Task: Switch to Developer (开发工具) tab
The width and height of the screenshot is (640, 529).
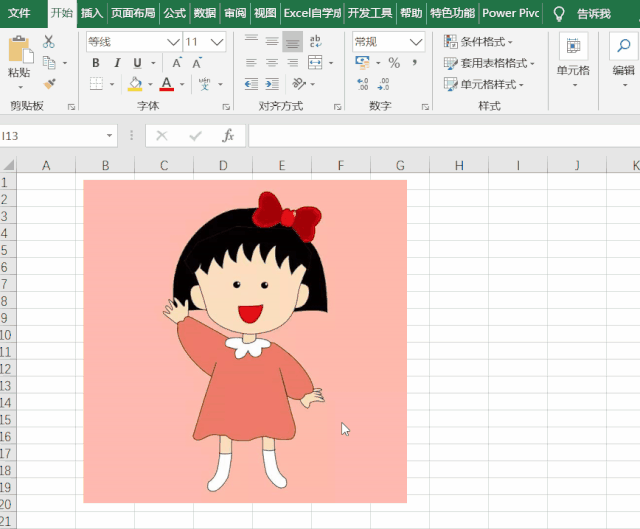Action: [370, 13]
